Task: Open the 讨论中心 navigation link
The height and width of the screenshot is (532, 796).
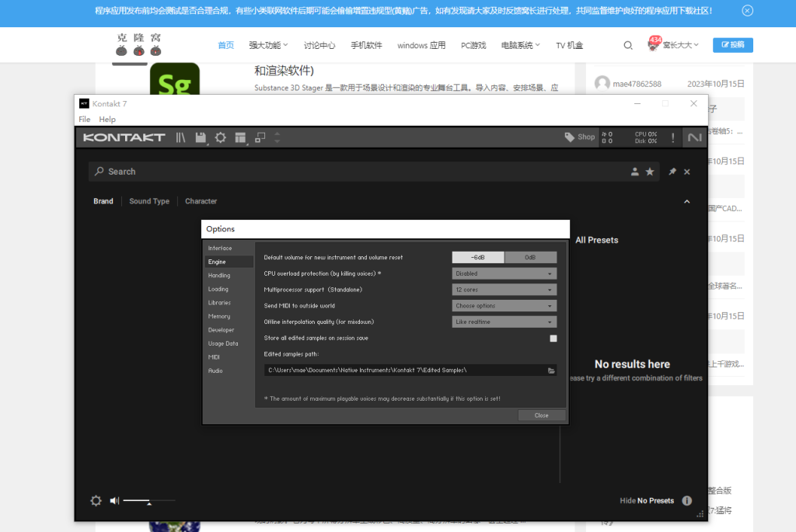Action: (x=319, y=45)
